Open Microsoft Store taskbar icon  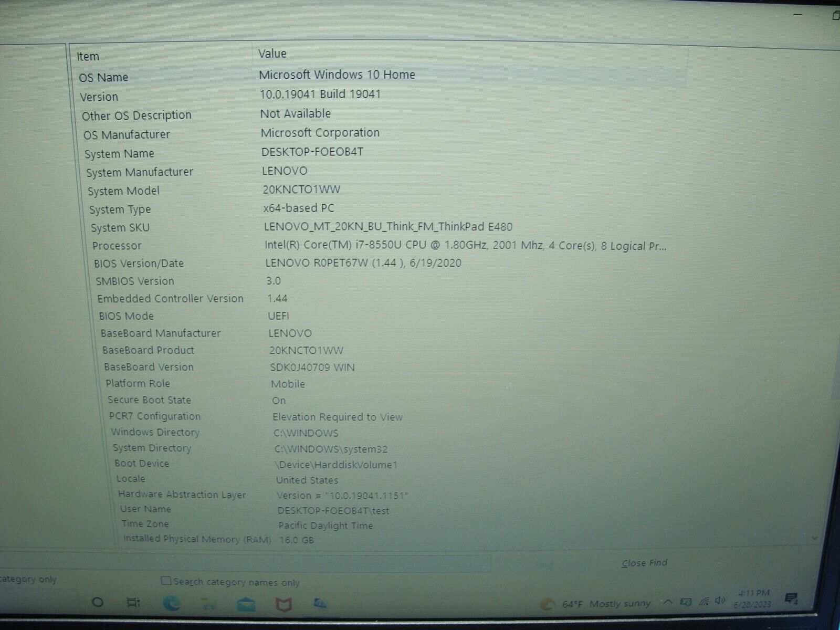pos(208,604)
